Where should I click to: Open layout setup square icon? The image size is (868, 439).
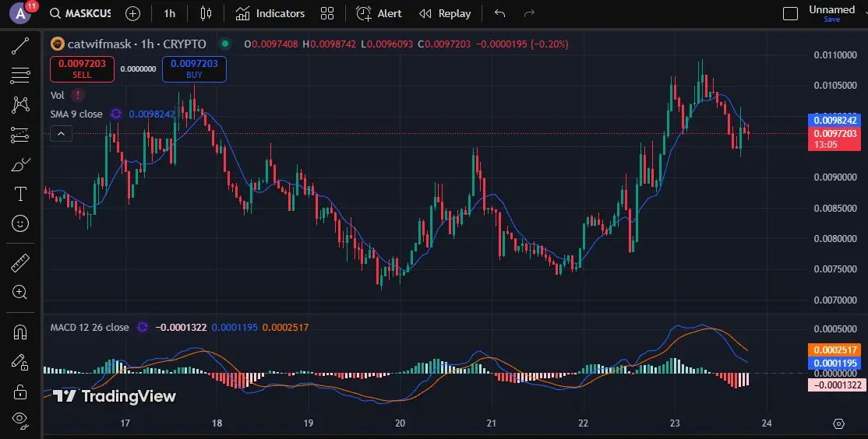(x=791, y=13)
